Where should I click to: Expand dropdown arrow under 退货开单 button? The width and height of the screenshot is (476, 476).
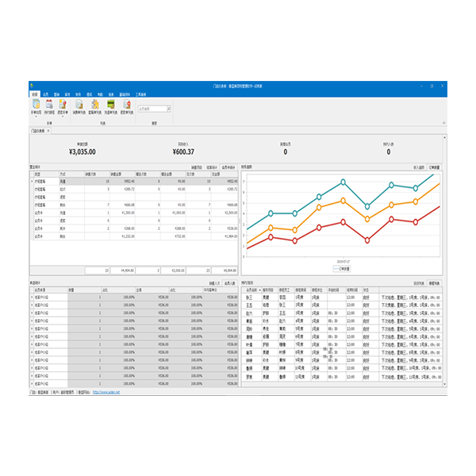(63, 118)
